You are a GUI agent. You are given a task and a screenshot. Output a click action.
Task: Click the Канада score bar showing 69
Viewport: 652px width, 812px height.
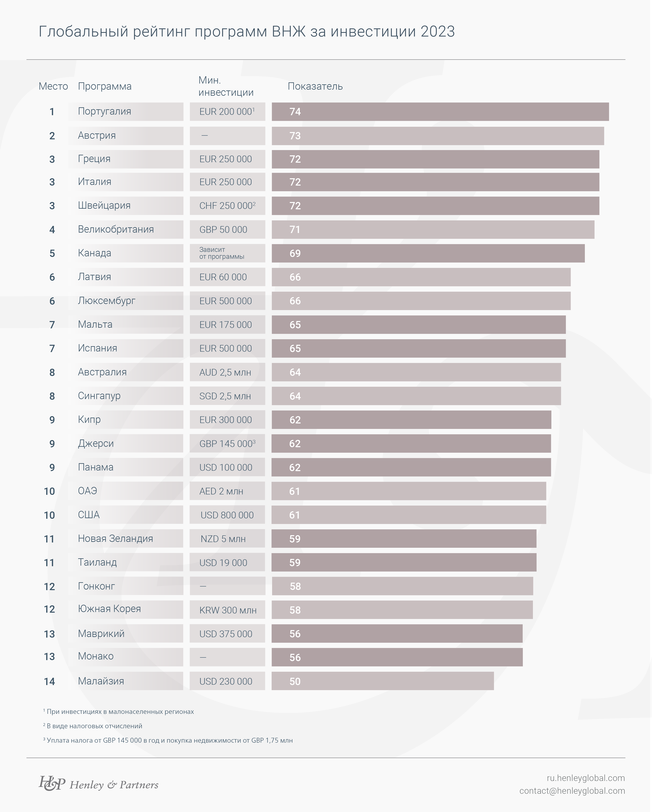point(428,253)
